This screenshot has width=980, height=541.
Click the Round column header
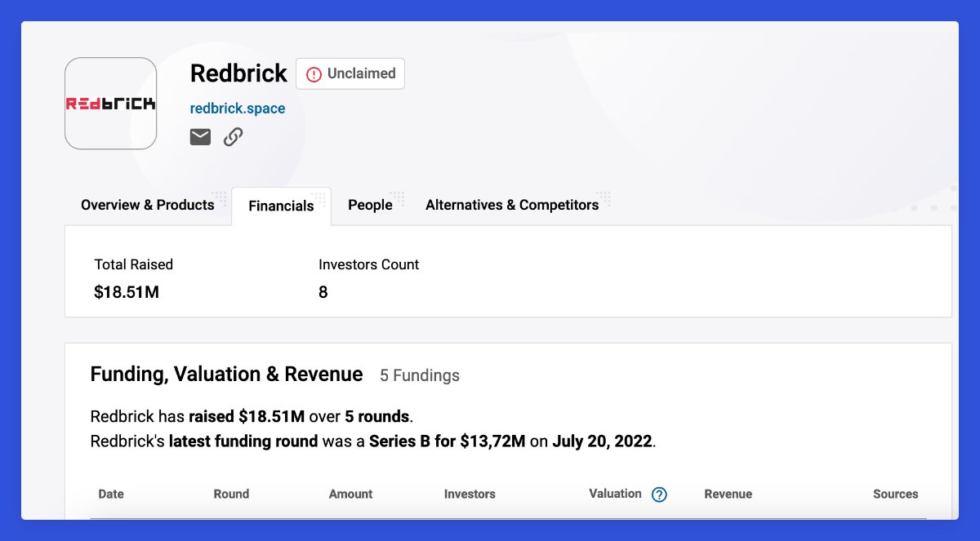pyautogui.click(x=231, y=494)
